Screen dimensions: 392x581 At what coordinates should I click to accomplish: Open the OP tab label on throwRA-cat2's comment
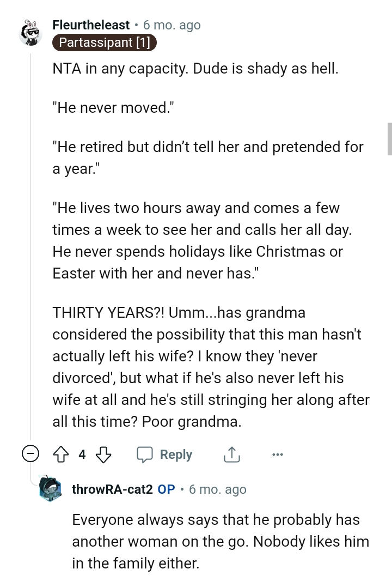tap(166, 489)
